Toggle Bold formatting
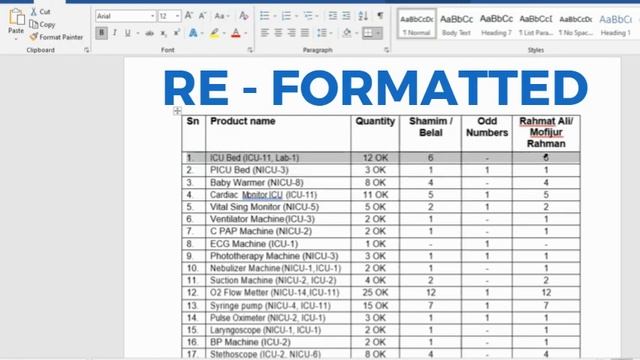 (102, 33)
